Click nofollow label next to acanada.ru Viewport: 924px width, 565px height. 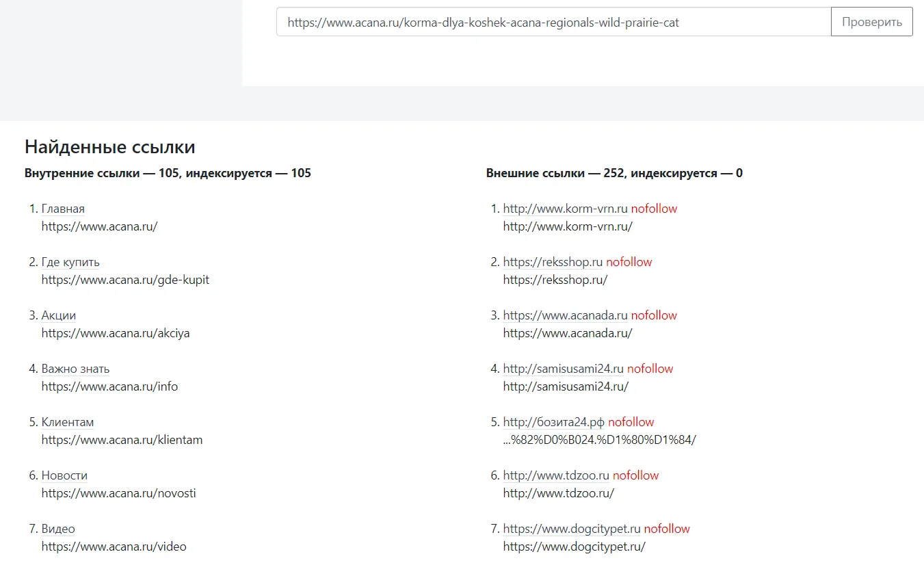[x=654, y=315]
